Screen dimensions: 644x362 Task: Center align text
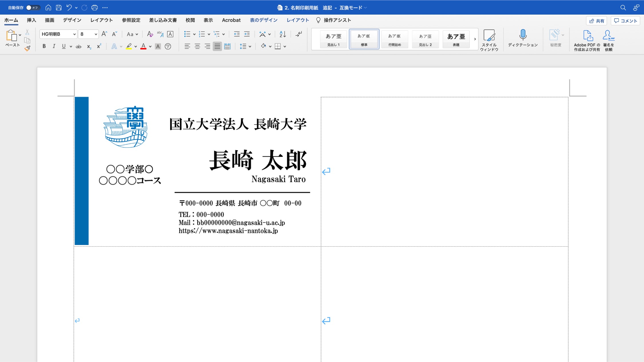click(197, 46)
